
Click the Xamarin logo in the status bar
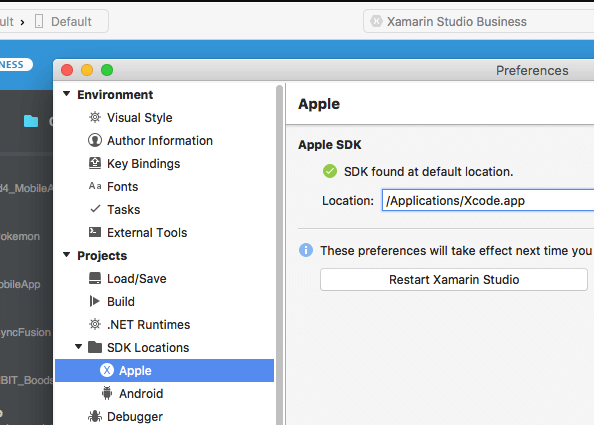[x=376, y=21]
